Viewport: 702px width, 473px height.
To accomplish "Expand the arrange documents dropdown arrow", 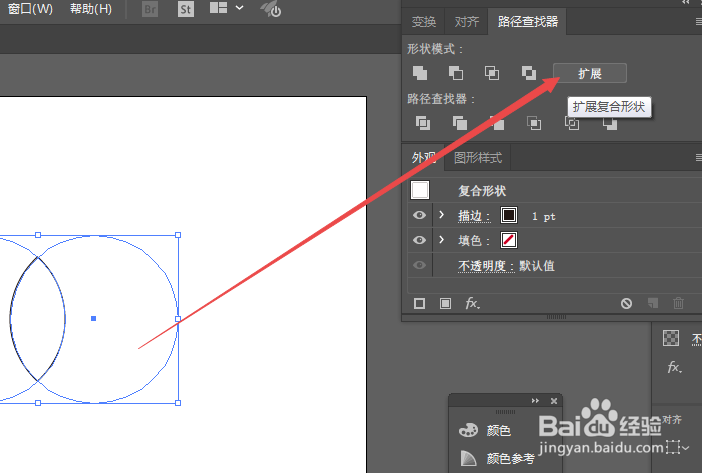I will point(240,8).
